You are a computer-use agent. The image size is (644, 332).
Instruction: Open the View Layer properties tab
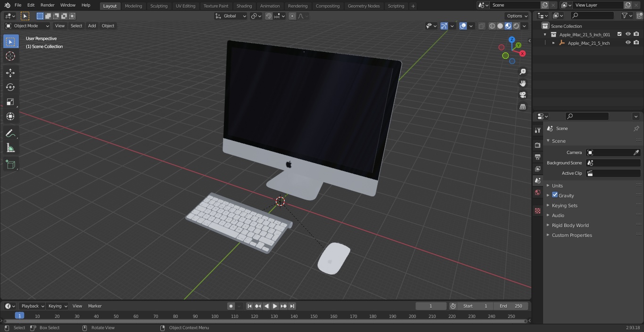(537, 169)
